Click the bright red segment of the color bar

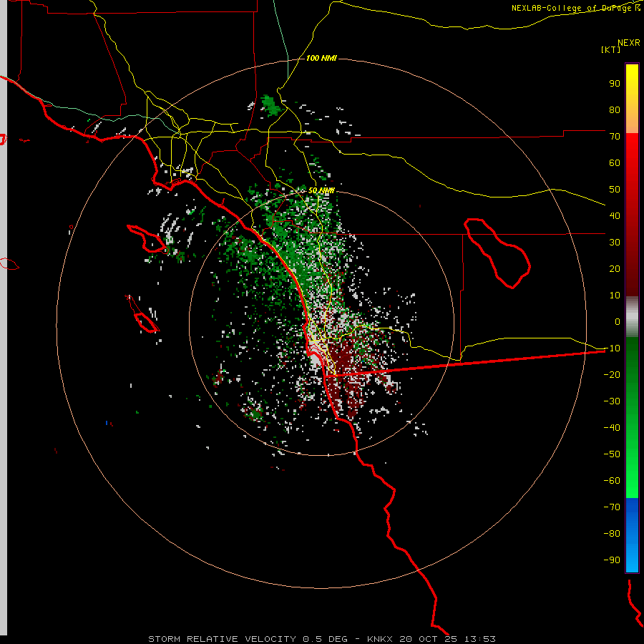pos(632,215)
